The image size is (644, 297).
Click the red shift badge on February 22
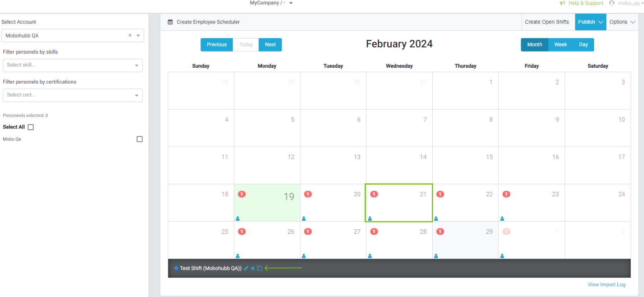(440, 194)
